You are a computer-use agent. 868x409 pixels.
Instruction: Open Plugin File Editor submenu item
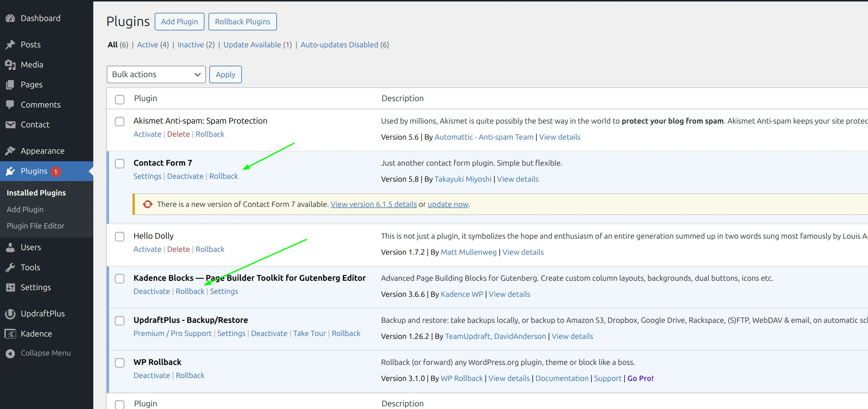pyautogui.click(x=35, y=226)
